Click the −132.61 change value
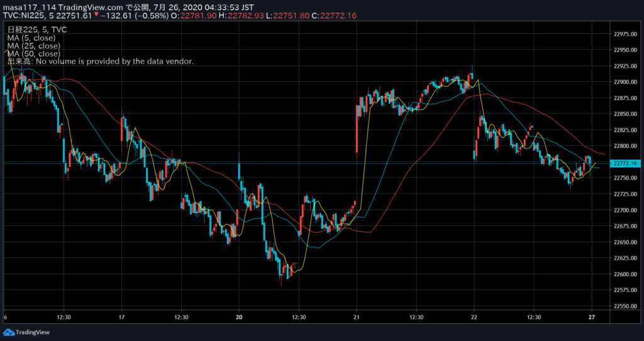 click(116, 16)
